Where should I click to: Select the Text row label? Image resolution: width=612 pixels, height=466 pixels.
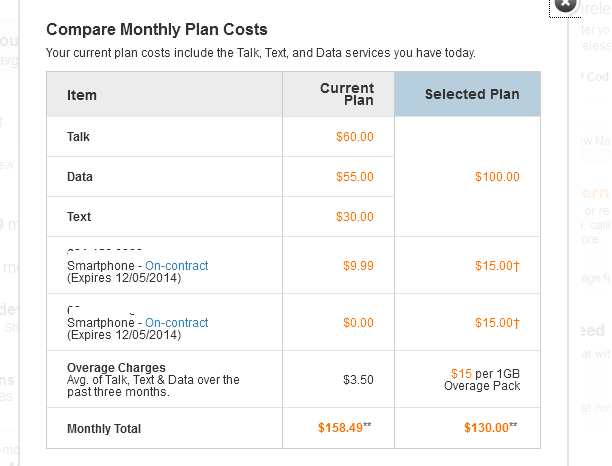point(79,217)
